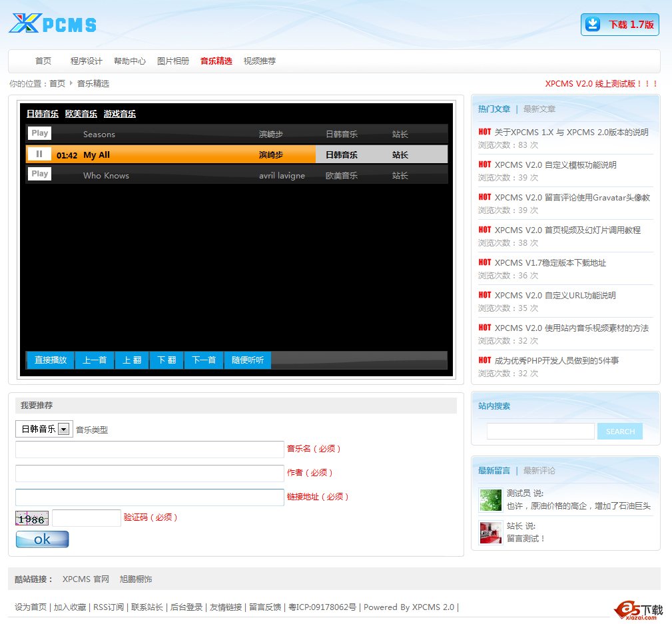Open article 使用站内音乐视频素材的方法
The width and height of the screenshot is (672, 624).
pos(571,328)
